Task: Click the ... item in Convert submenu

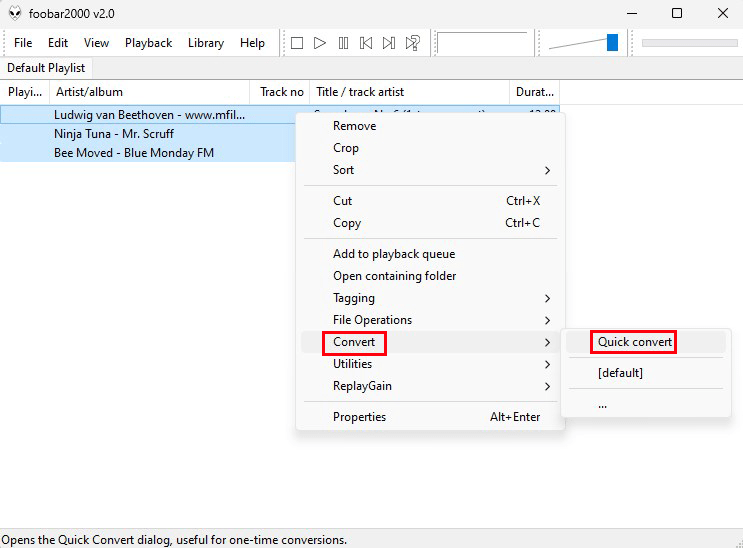Action: pos(646,404)
